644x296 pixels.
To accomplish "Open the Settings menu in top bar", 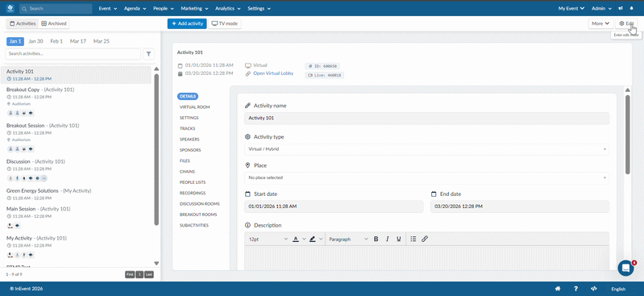I will point(259,8).
